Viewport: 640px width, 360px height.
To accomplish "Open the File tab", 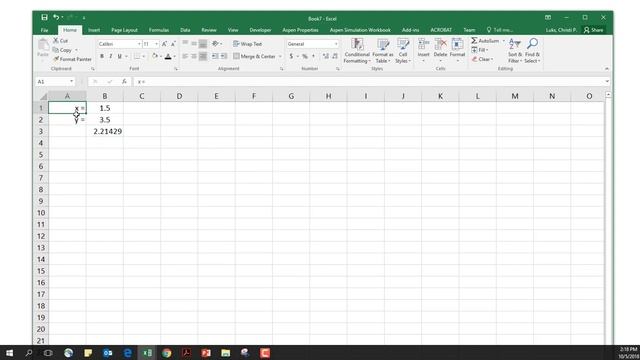I will (x=44, y=30).
